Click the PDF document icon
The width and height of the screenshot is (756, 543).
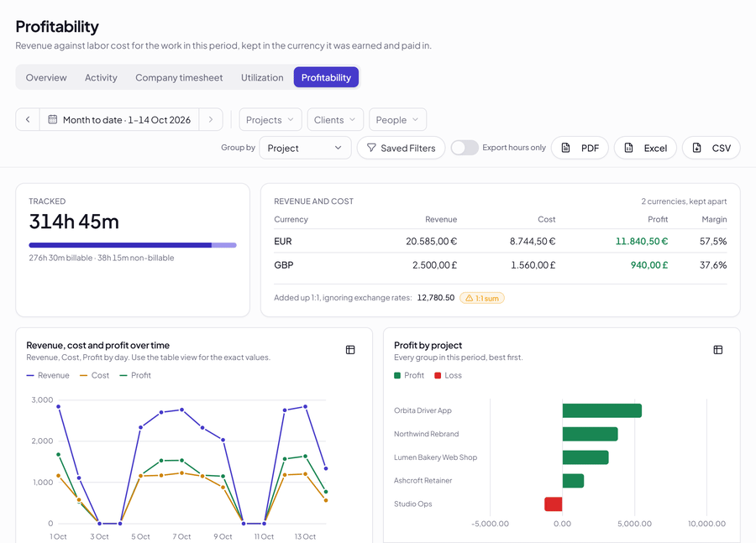pos(566,148)
